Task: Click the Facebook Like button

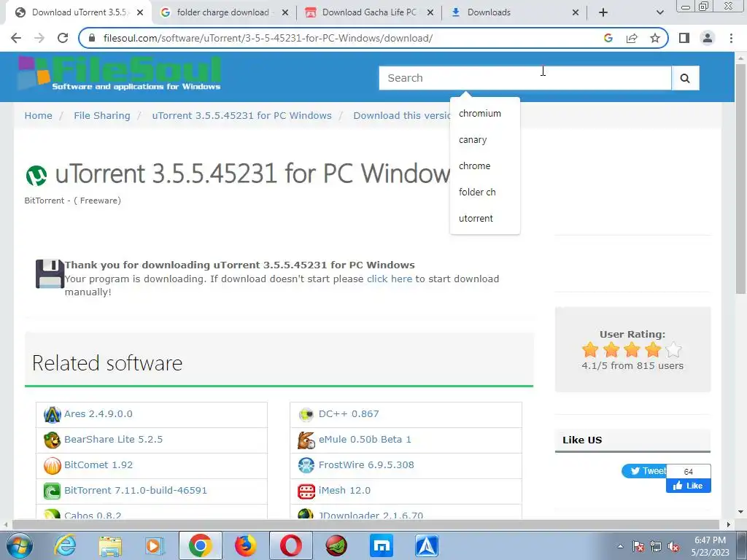Action: pos(689,486)
